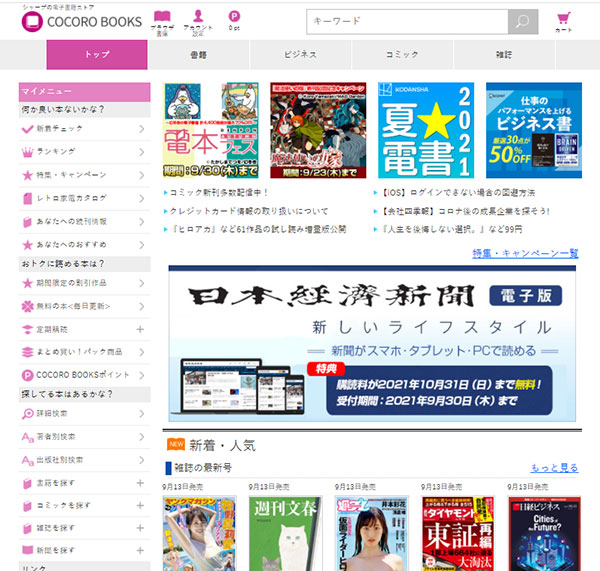Screen dimensions: 600x571
Task: Open the chevron beside ランキング
Action: click(x=142, y=152)
